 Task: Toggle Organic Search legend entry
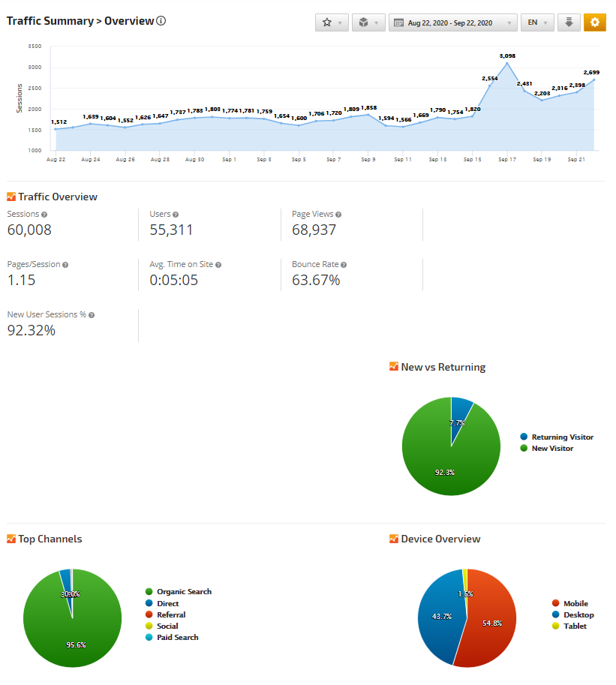[x=179, y=591]
